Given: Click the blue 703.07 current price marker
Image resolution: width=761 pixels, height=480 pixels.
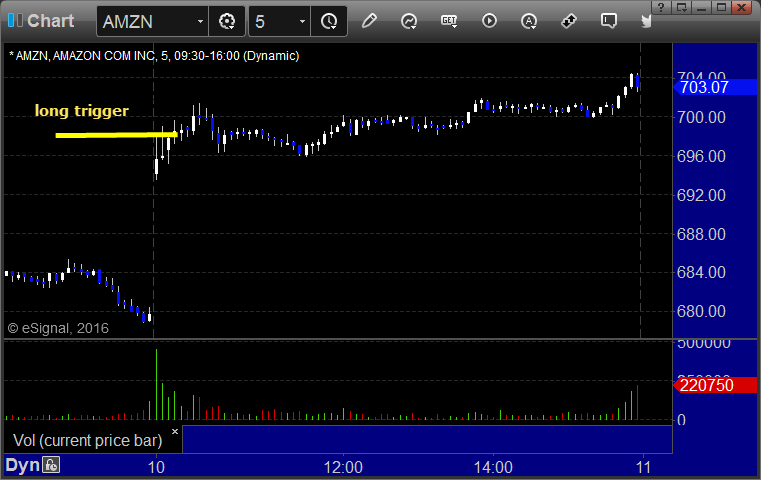Looking at the screenshot, I should point(714,87).
